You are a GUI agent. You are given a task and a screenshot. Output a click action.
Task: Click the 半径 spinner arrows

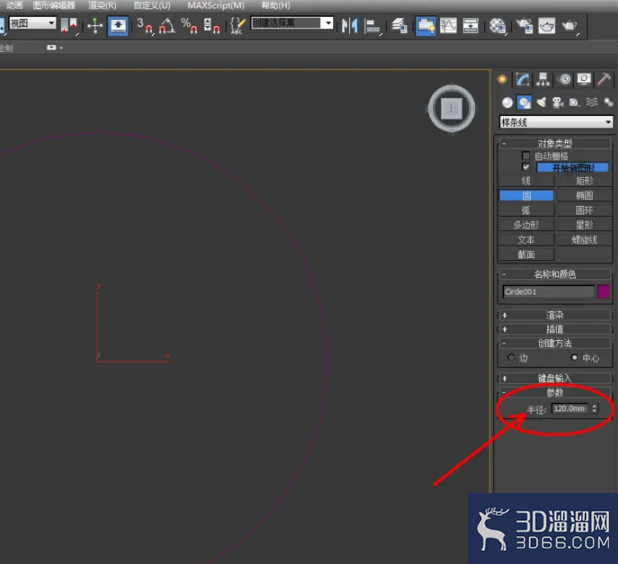click(594, 409)
